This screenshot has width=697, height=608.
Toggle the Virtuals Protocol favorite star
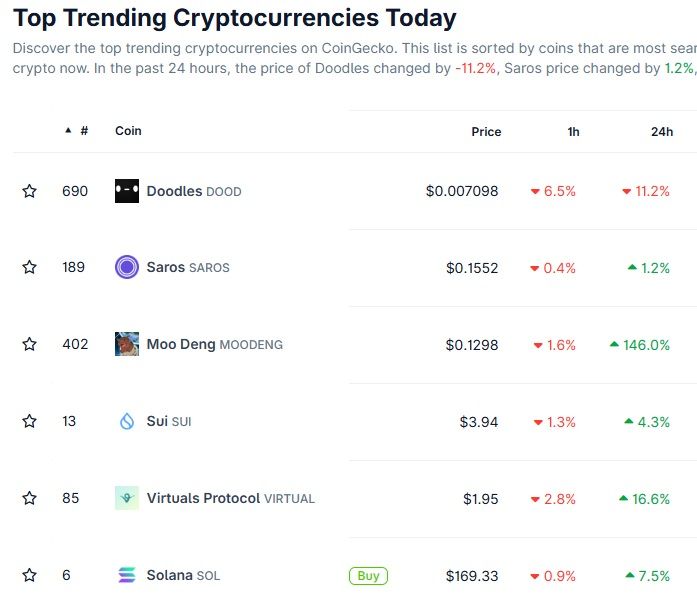click(30, 498)
